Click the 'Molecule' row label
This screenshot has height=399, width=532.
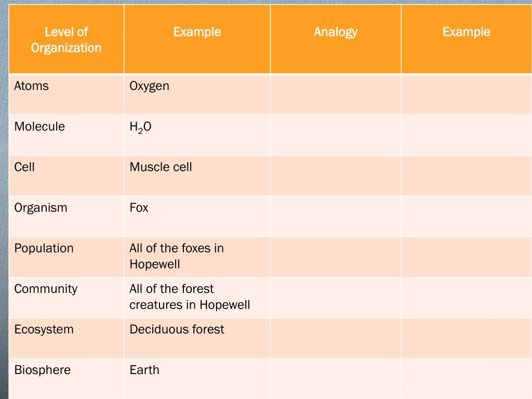[66, 135]
